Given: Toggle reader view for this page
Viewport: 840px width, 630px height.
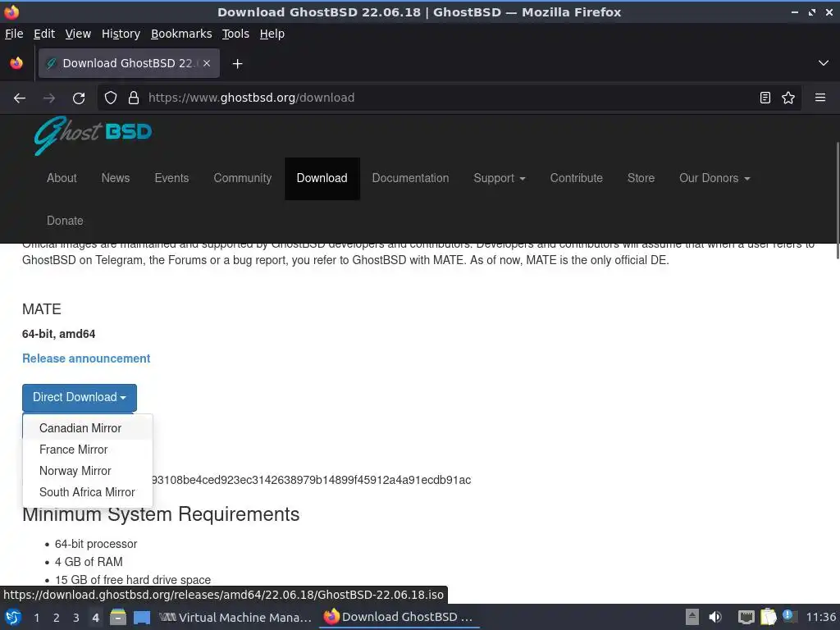Looking at the screenshot, I should (765, 98).
